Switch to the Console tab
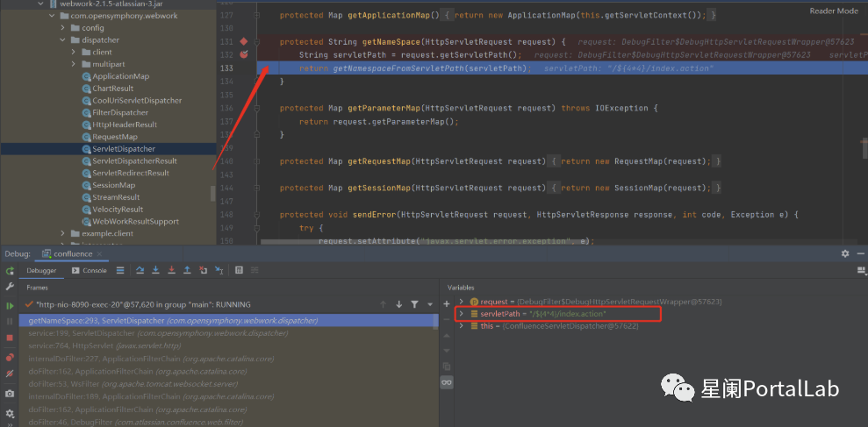Screen dimensions: 868x427 tap(90, 270)
